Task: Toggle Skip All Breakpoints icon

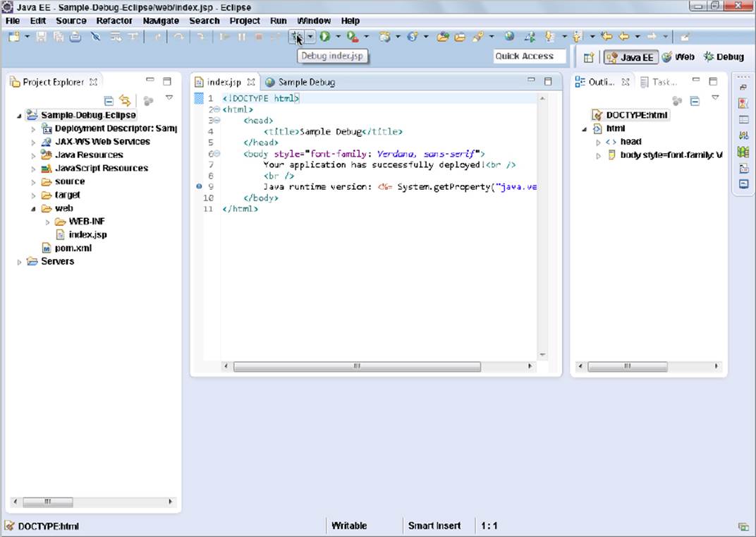Action: coord(95,37)
